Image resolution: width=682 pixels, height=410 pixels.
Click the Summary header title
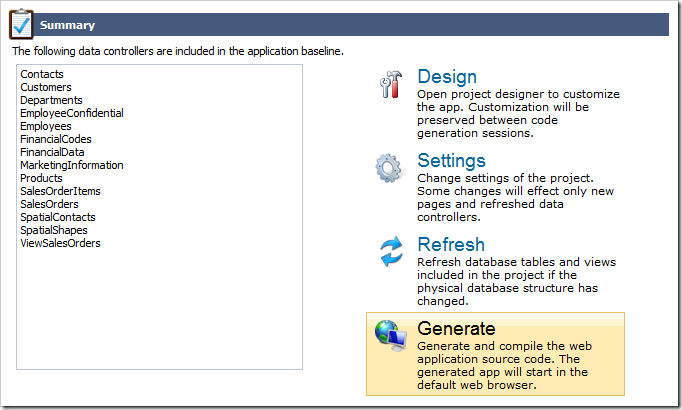click(67, 25)
